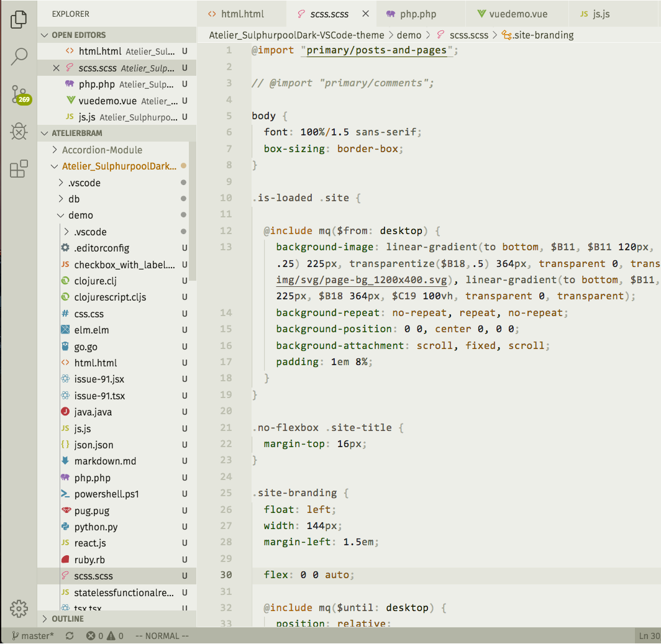Viewport: 661px width, 644px height.
Task: Open markdown.md in the file tree
Action: [105, 461]
